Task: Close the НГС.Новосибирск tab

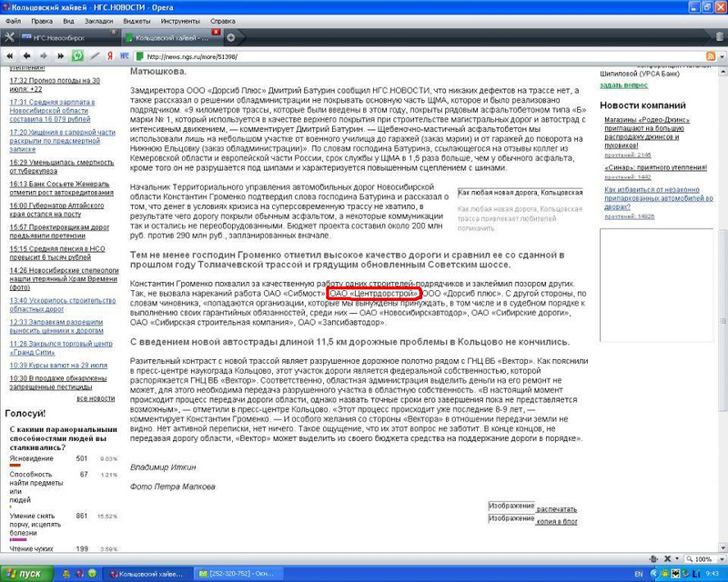Action: (113, 32)
